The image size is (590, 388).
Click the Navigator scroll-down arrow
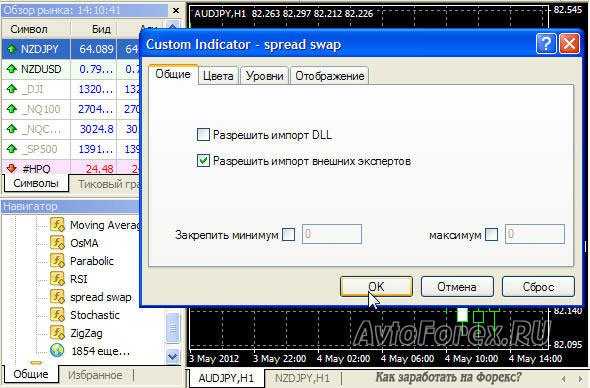(x=172, y=356)
